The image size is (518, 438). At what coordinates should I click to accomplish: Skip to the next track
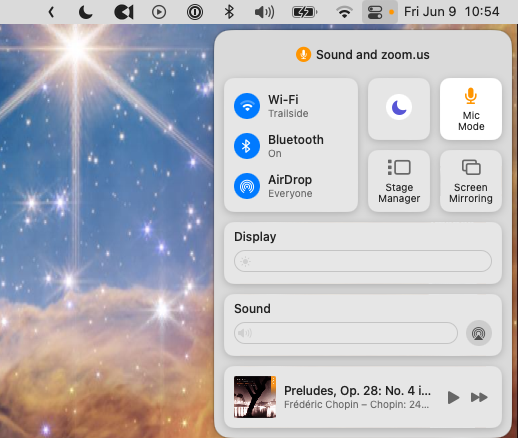pos(479,397)
